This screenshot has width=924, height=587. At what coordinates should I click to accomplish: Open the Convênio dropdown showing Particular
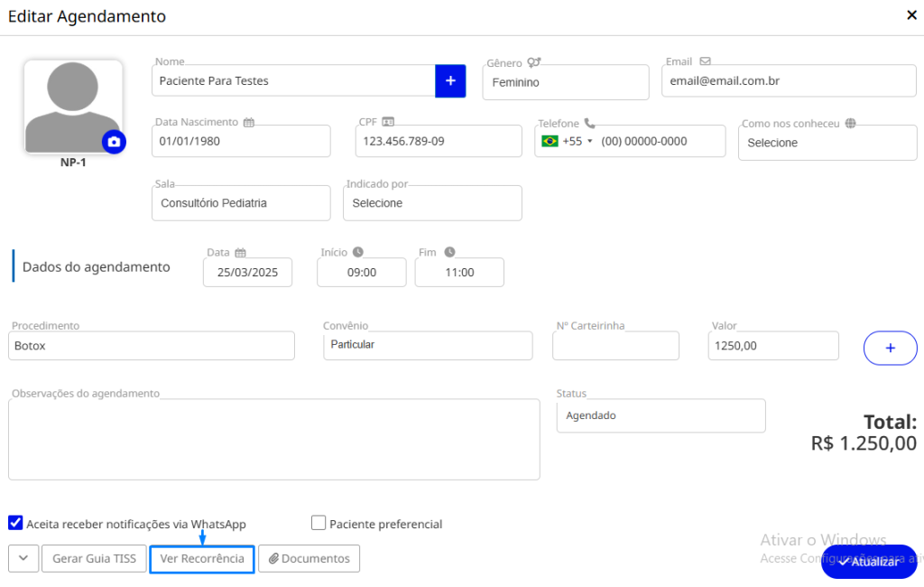[x=428, y=345]
